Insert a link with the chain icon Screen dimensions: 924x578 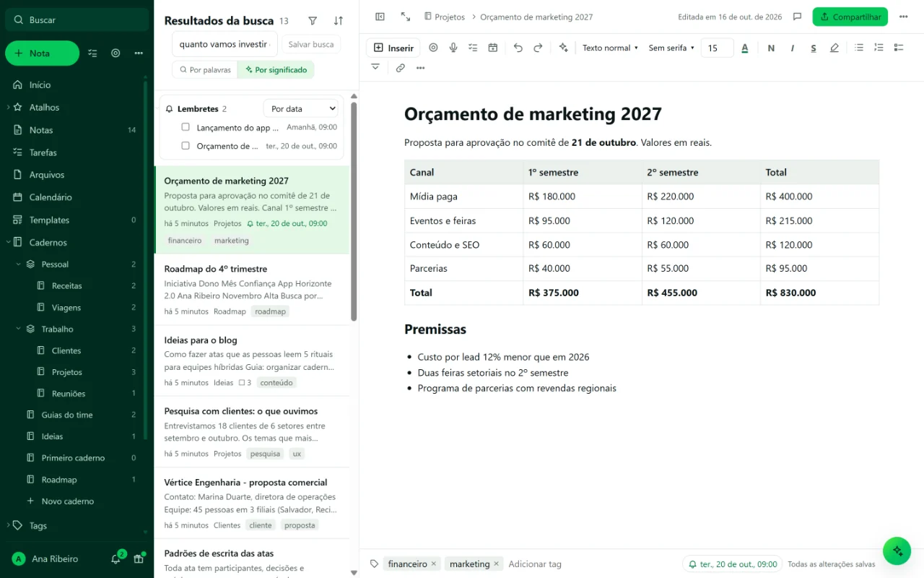(x=401, y=68)
